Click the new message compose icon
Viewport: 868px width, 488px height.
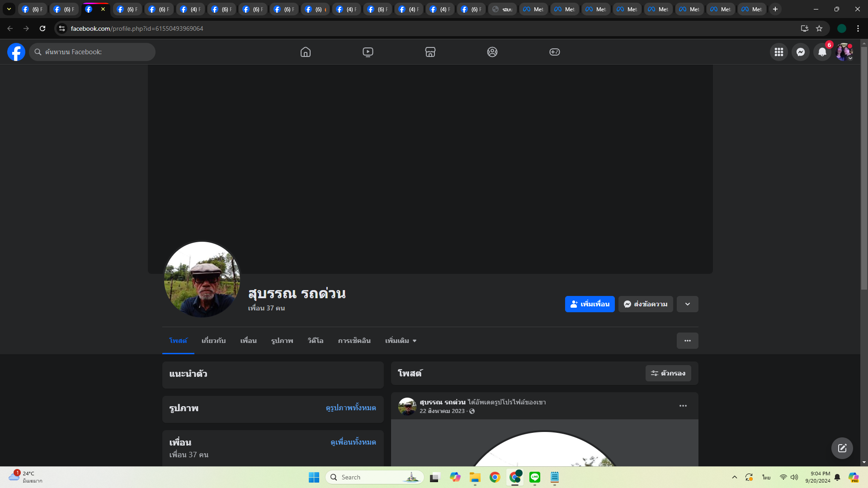(842, 448)
